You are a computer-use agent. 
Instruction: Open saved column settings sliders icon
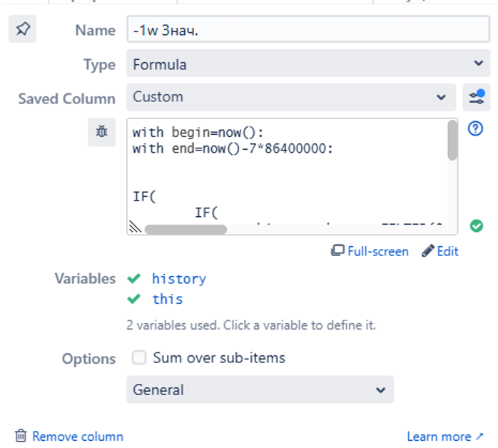pos(476,97)
